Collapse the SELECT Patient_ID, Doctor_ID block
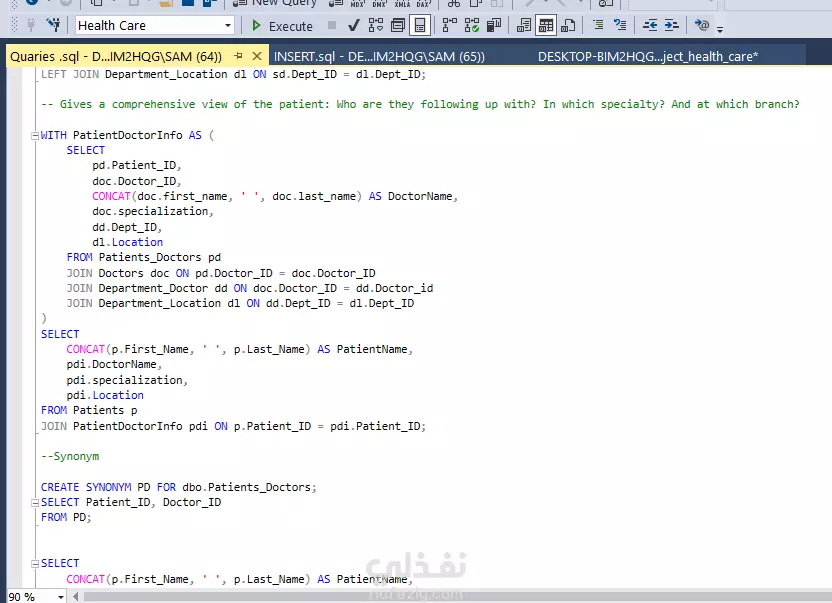This screenshot has height=603, width=832. 35,503
